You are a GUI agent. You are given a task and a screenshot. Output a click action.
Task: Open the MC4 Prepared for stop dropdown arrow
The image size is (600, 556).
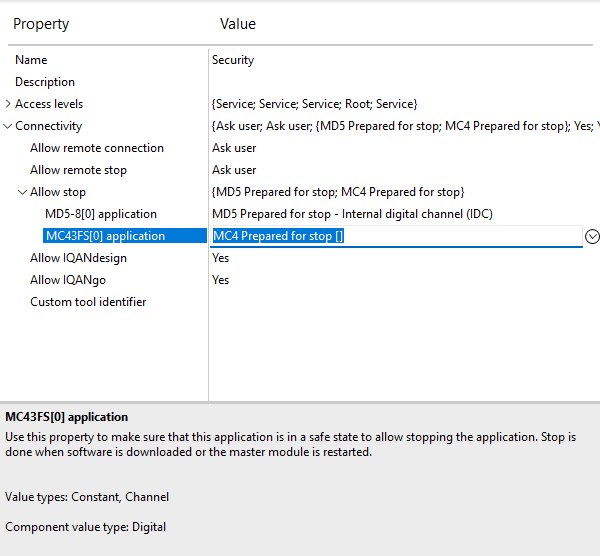click(x=591, y=236)
